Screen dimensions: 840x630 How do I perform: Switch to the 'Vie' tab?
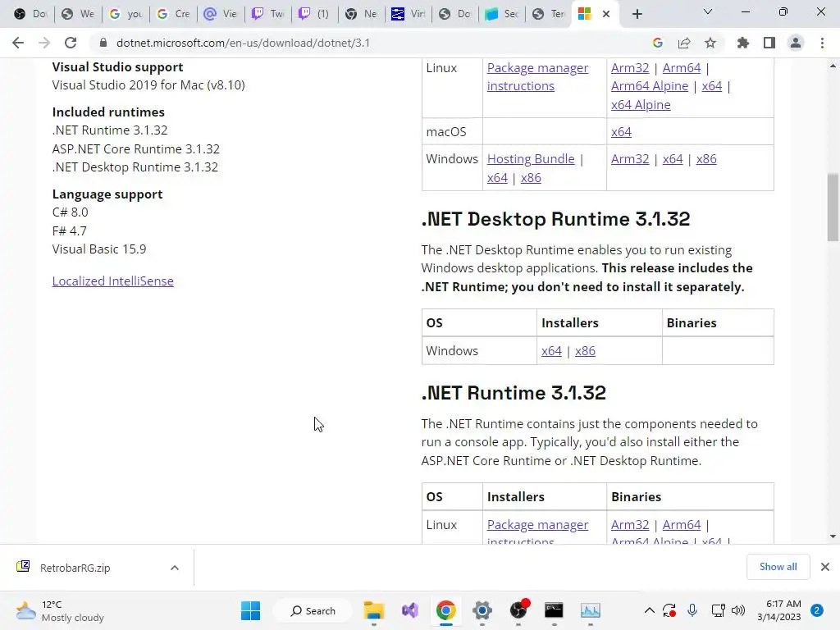tap(221, 14)
